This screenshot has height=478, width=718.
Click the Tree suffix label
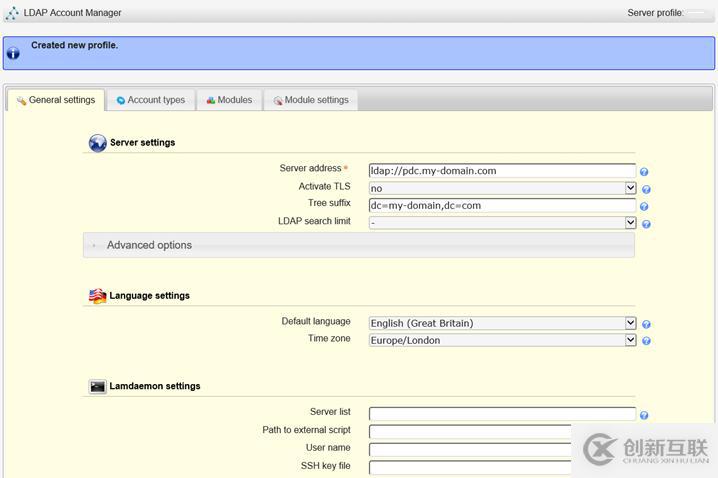click(329, 203)
